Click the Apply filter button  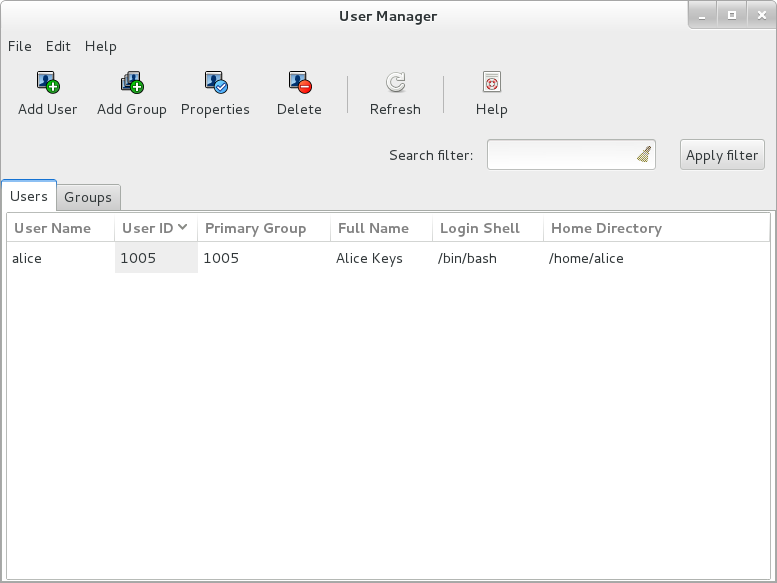(722, 155)
